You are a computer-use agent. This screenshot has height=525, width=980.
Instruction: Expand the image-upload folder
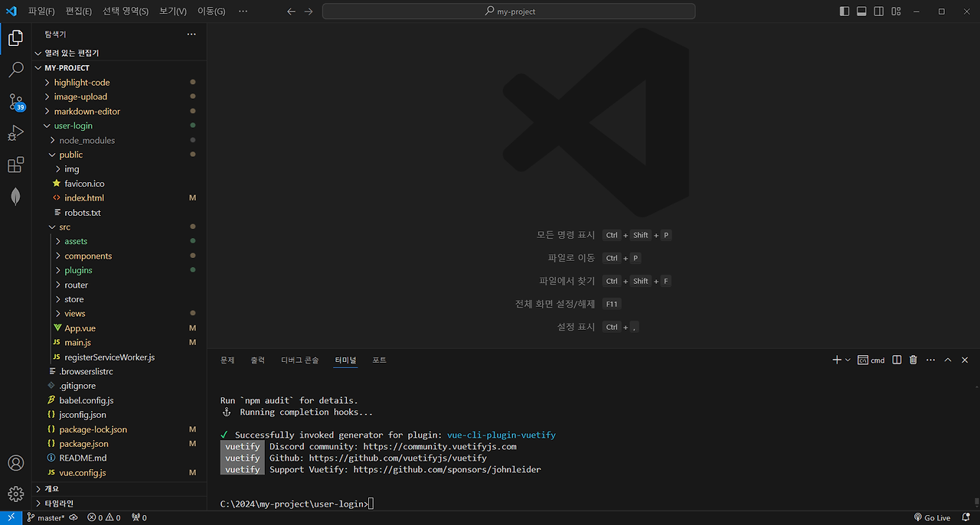tap(119, 96)
